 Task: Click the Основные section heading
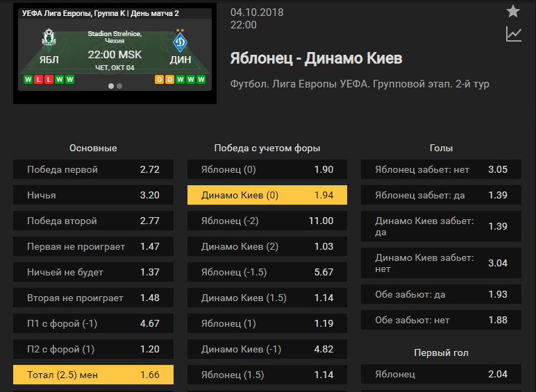(93, 148)
